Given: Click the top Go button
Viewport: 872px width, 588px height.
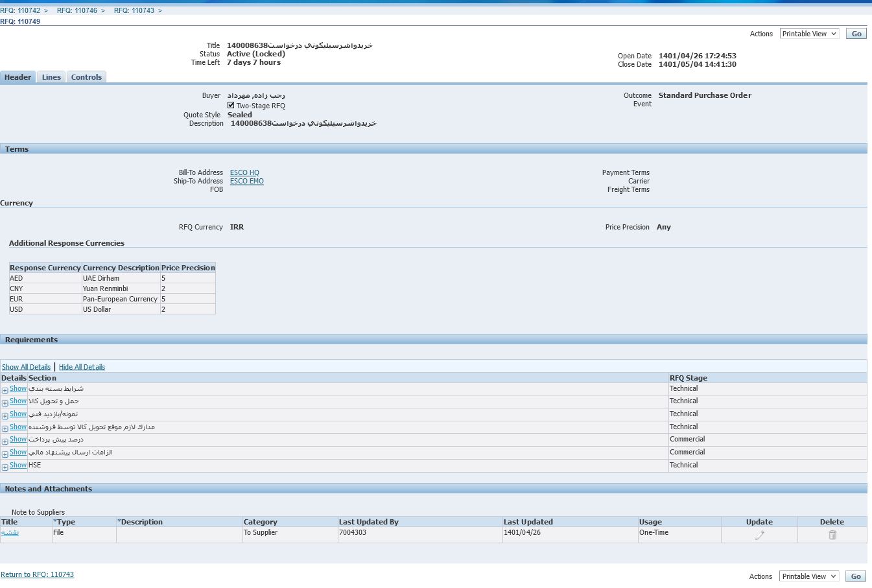Looking at the screenshot, I should click(x=856, y=34).
